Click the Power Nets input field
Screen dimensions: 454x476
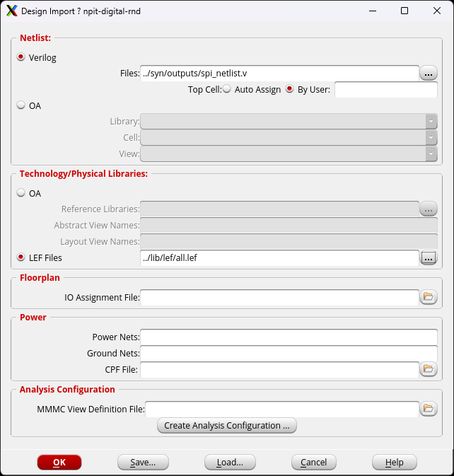pyautogui.click(x=289, y=337)
